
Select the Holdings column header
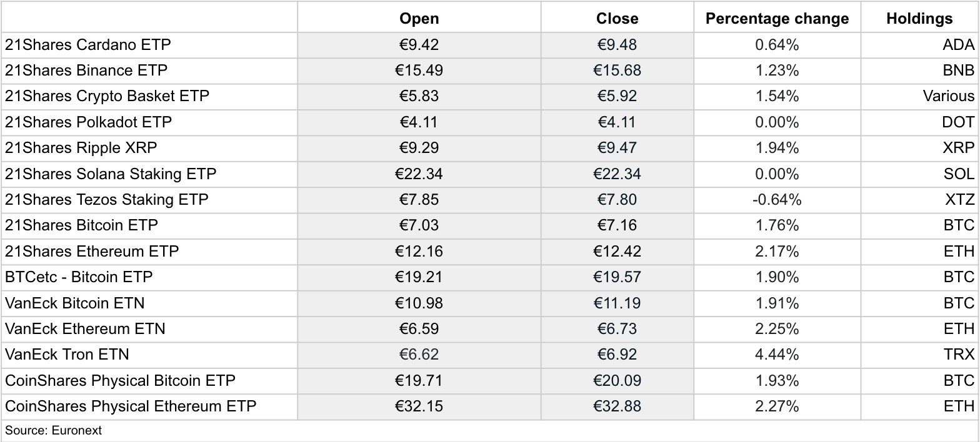pyautogui.click(x=919, y=18)
